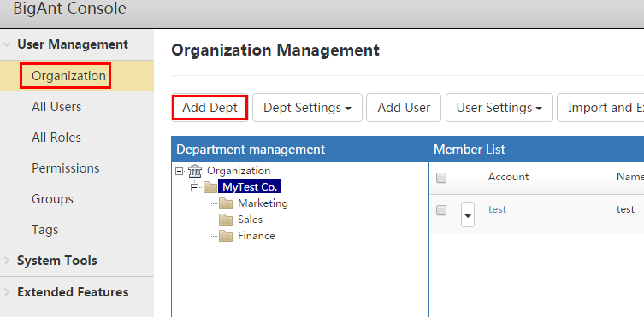Open the action dropdown arrow for test row

pos(468,214)
